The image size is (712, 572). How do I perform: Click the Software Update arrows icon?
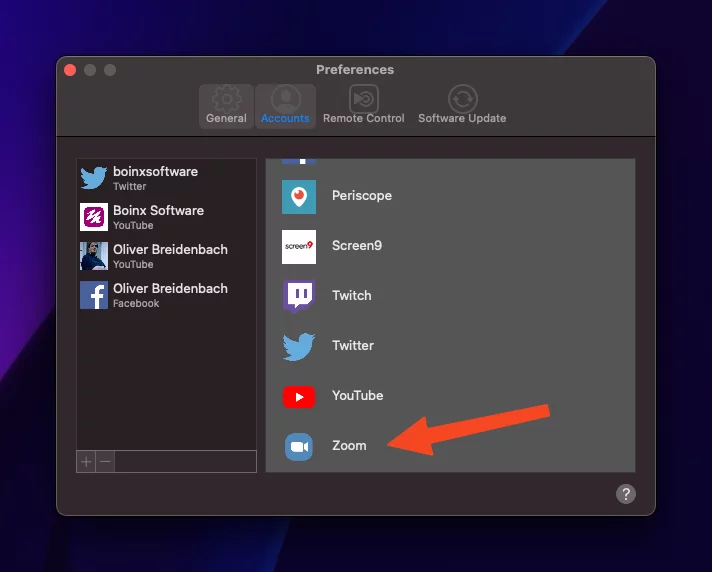click(x=462, y=99)
